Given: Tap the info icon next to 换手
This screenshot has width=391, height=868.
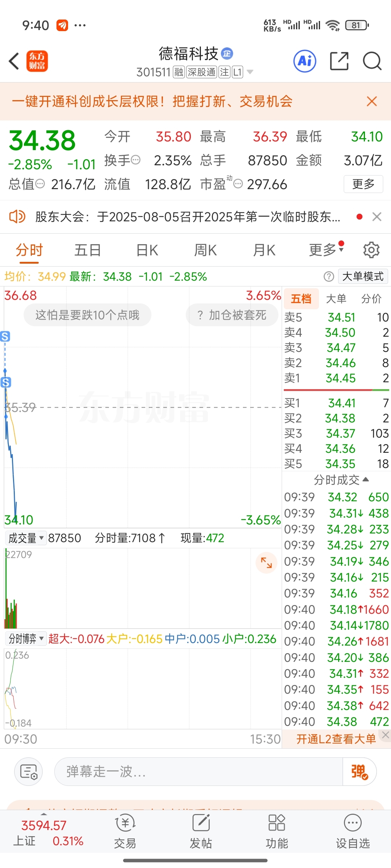Looking at the screenshot, I should [135, 160].
